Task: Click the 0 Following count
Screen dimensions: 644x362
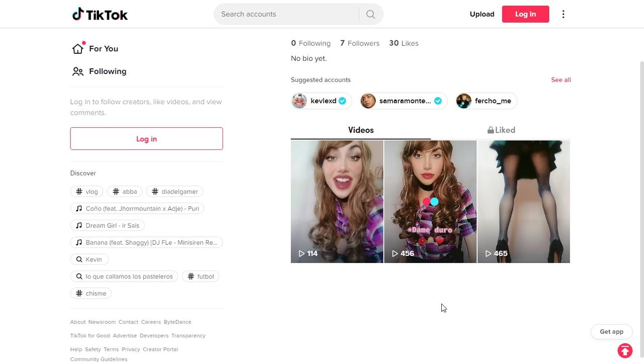Action: click(311, 43)
